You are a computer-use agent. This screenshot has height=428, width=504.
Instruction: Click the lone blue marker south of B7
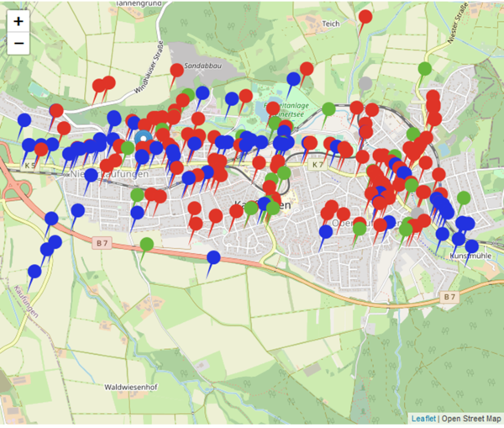[213, 258]
